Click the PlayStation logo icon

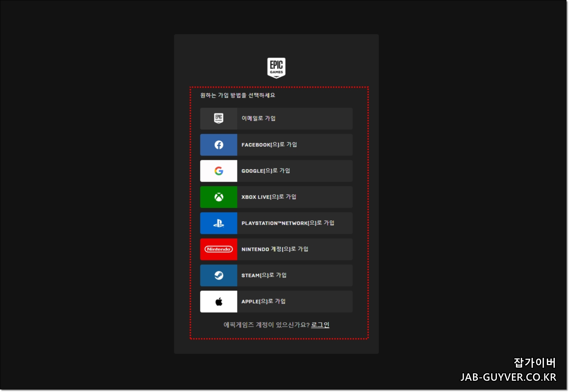coord(219,223)
